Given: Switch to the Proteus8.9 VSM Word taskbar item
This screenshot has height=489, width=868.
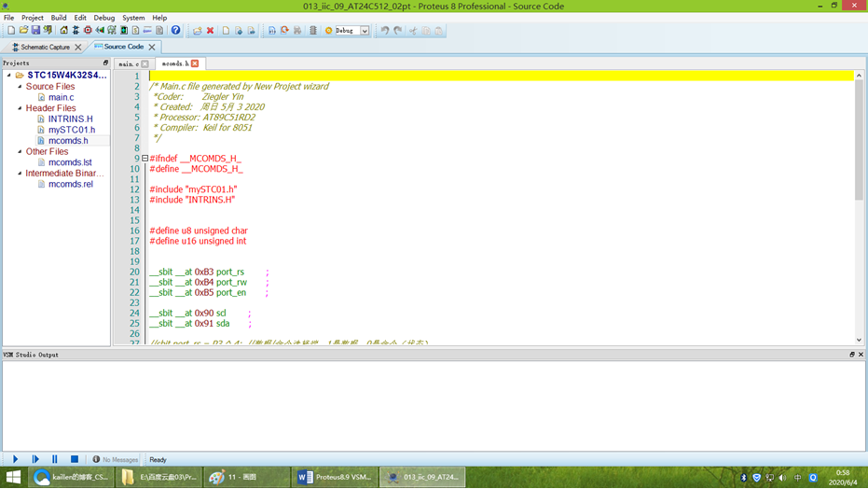Looking at the screenshot, I should [334, 477].
